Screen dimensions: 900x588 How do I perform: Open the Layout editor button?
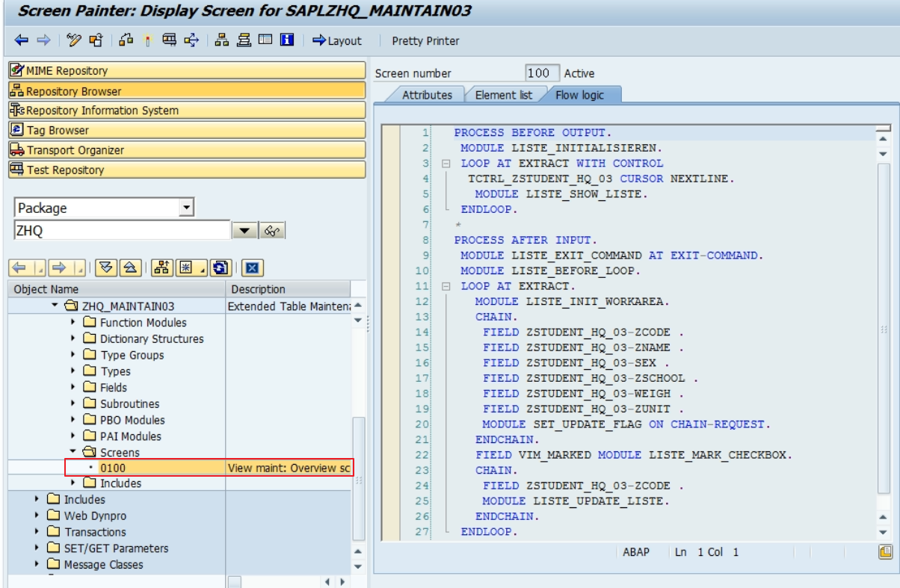coord(337,40)
